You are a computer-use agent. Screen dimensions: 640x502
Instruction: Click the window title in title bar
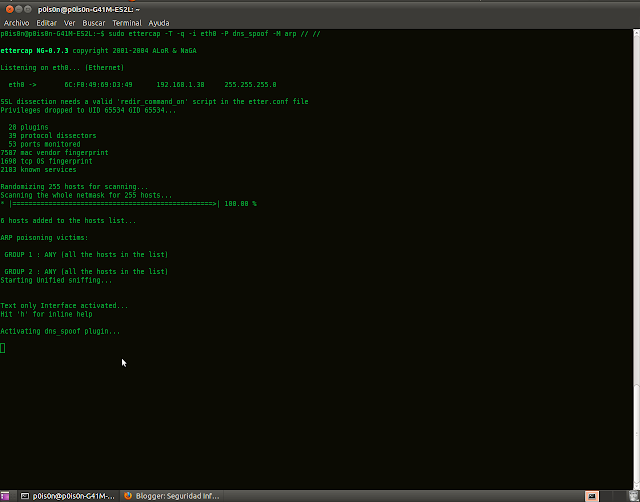[89, 9]
